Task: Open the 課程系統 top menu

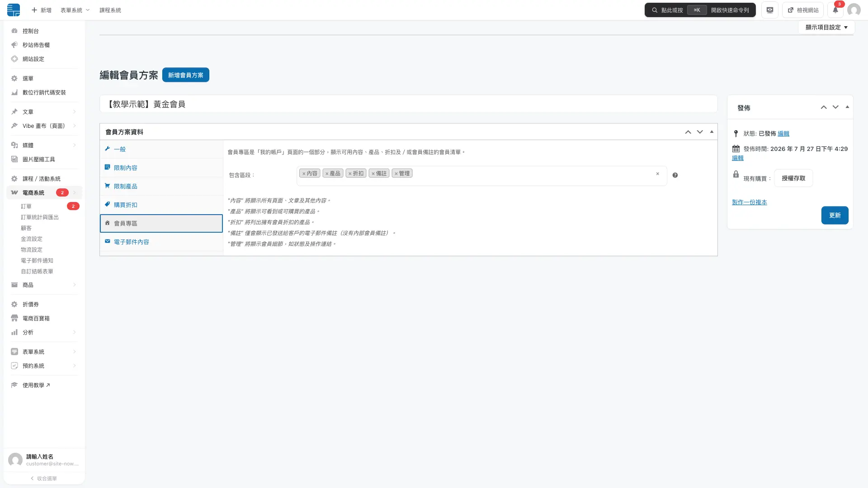Action: click(110, 10)
